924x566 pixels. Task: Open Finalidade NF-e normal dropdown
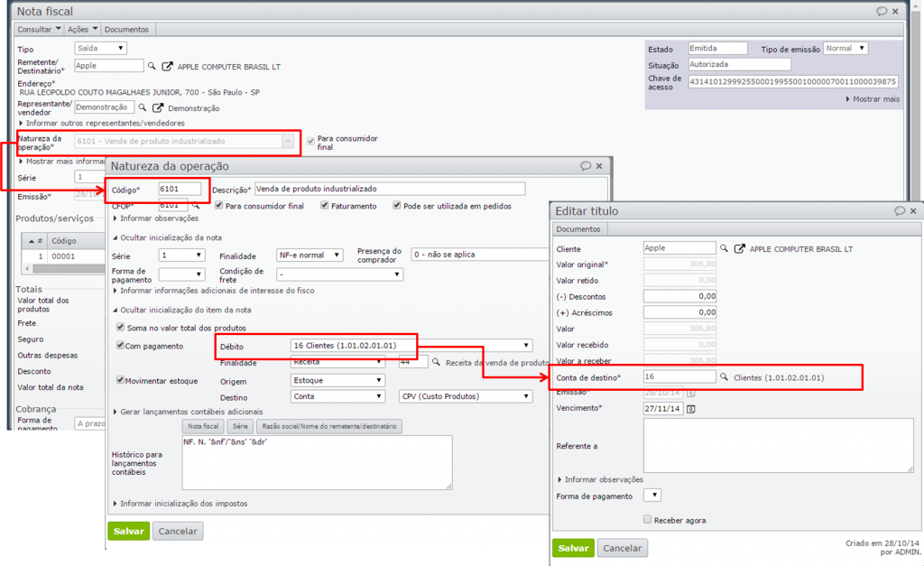coord(310,255)
